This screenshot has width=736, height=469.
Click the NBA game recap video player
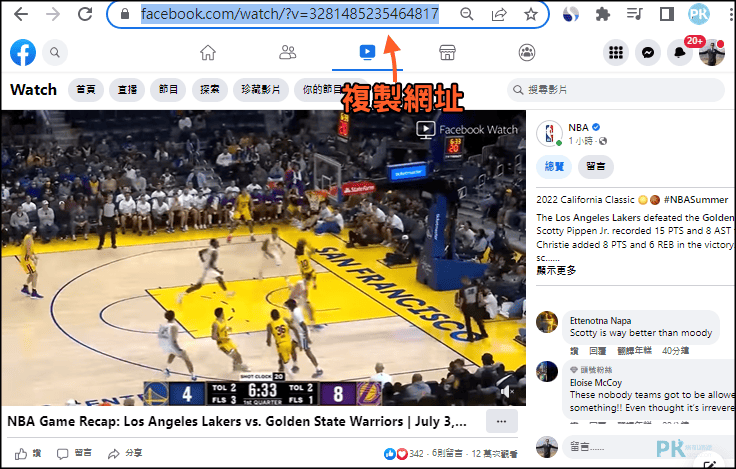click(263, 258)
